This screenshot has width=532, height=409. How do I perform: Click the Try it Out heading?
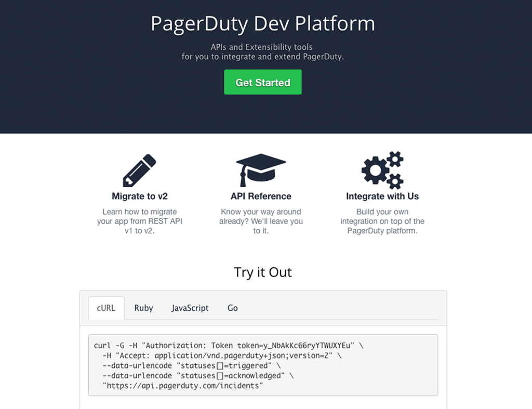point(263,272)
